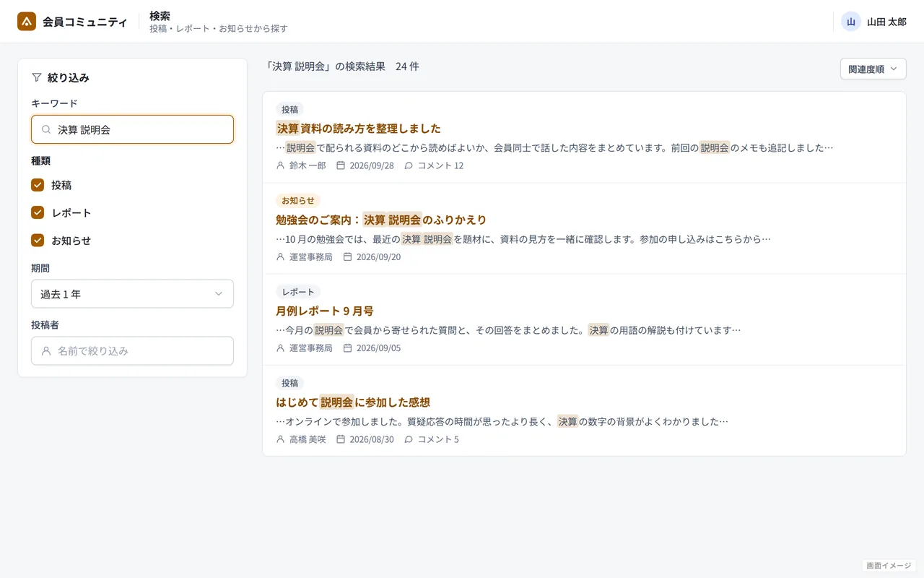This screenshot has width=924, height=578.
Task: Click the snippet starting …今月の説明会で会員から
Action: [508, 330]
